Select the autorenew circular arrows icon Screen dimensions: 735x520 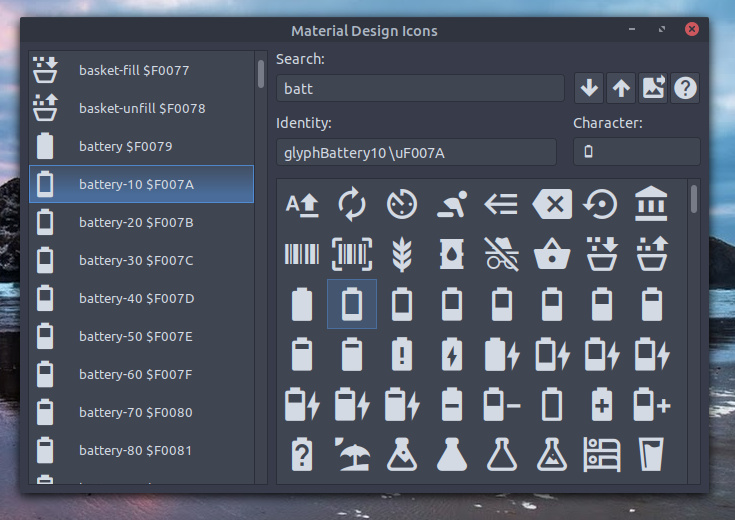(x=352, y=204)
